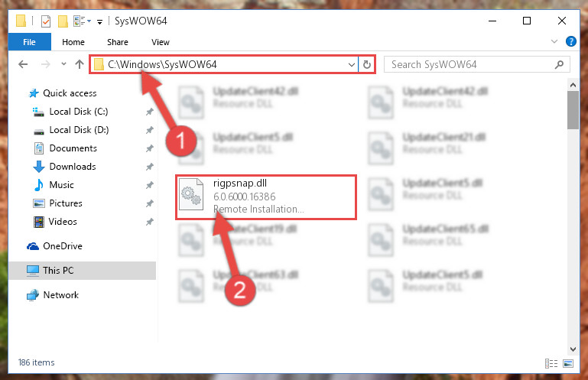The height and width of the screenshot is (380, 588).
Task: Click the Back navigation arrow
Action: click(x=23, y=64)
